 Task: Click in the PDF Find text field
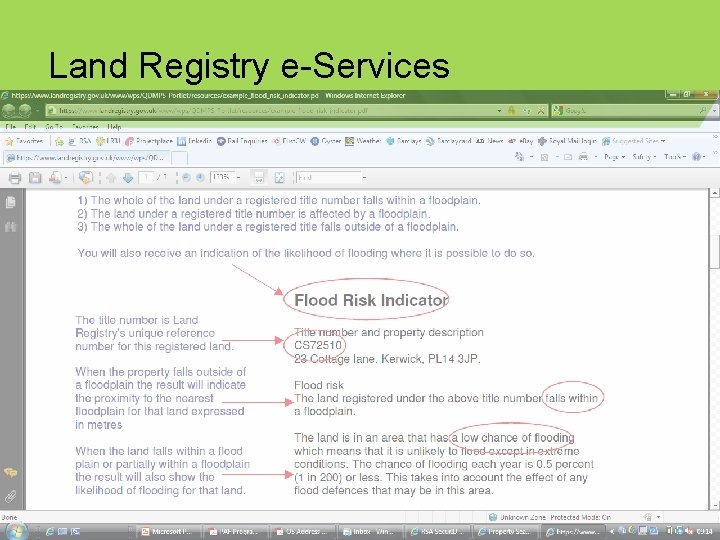pos(329,177)
